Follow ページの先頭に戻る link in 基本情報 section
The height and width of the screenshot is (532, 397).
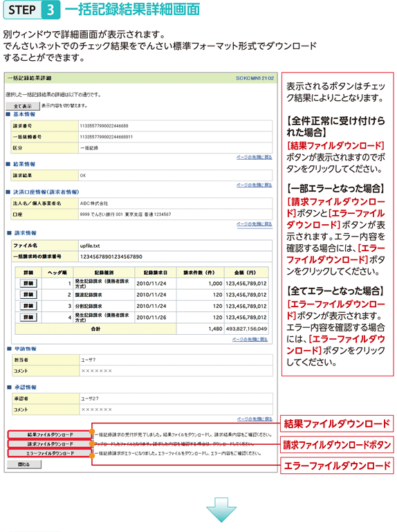point(254,158)
